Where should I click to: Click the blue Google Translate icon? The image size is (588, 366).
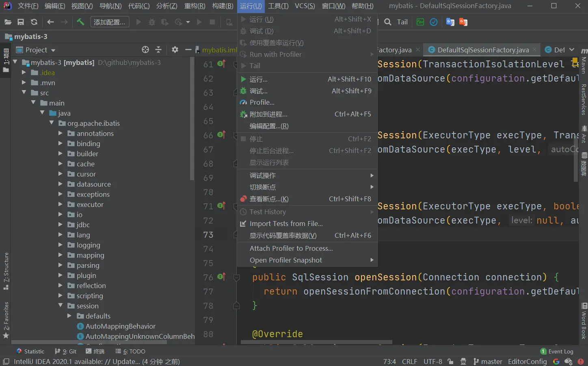tap(450, 22)
